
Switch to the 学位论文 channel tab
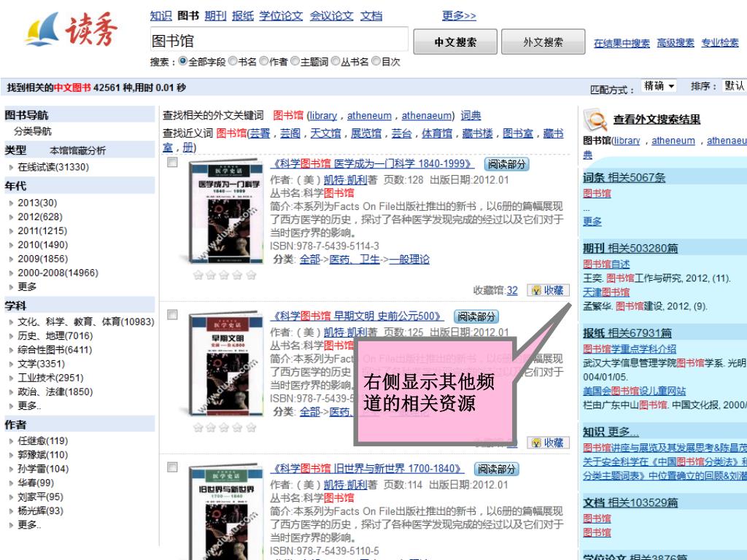(x=281, y=16)
